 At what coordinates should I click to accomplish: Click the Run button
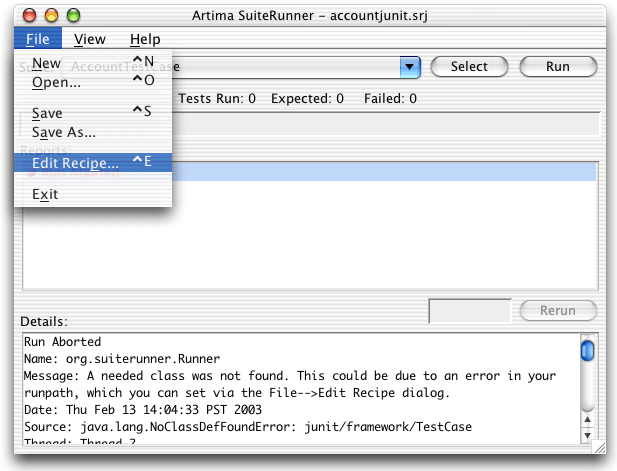point(558,66)
